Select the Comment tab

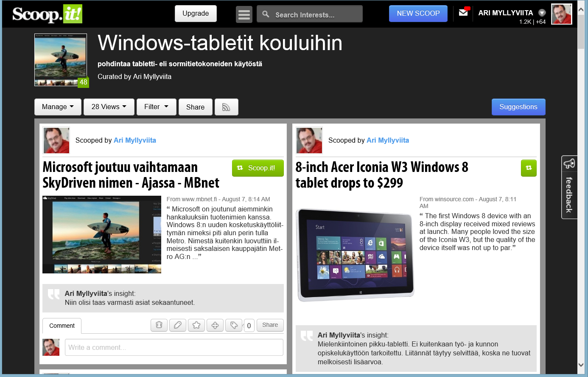pos(62,326)
